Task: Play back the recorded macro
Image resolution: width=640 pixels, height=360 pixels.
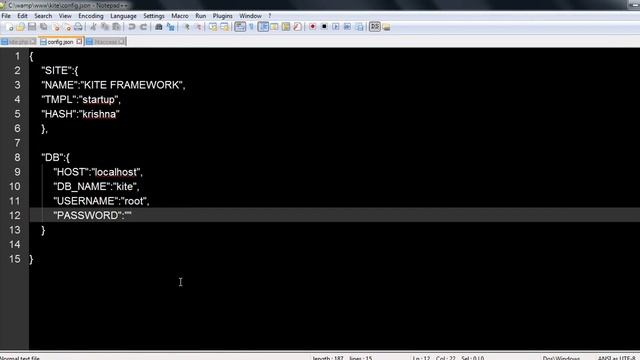Action: coord(336,27)
